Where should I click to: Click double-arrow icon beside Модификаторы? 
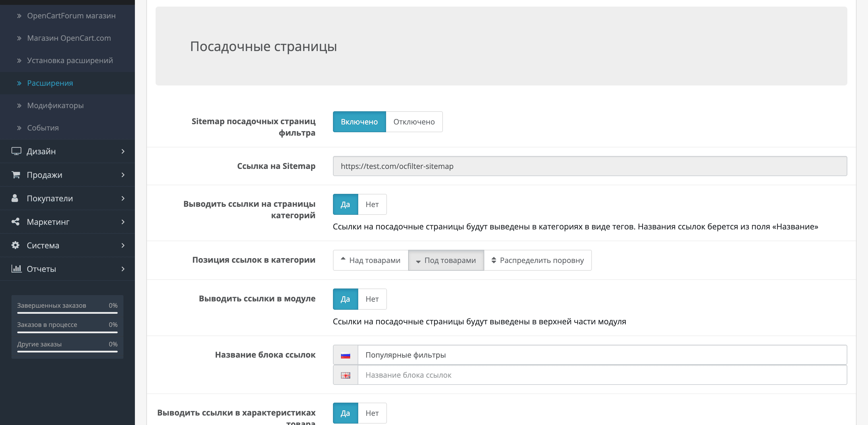[19, 106]
